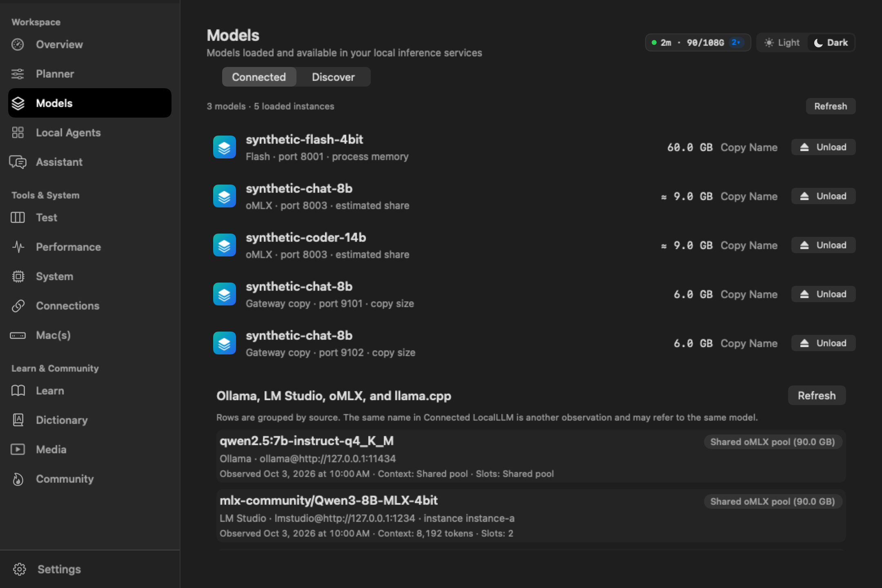The width and height of the screenshot is (882, 588).
Task: Click eject icon on synthetic-coder-14b row
Action: [x=804, y=245]
